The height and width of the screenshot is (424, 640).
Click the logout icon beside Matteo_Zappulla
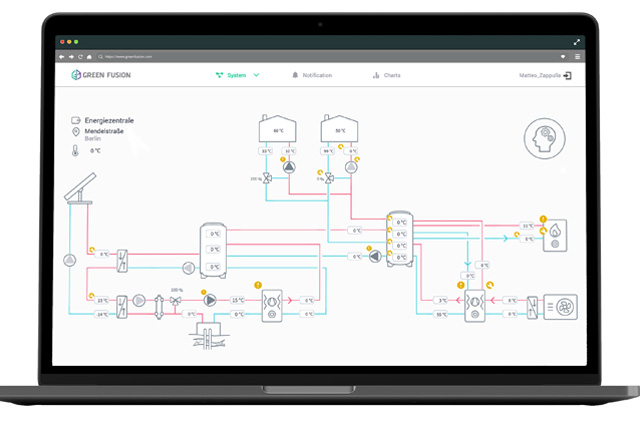pyautogui.click(x=566, y=75)
